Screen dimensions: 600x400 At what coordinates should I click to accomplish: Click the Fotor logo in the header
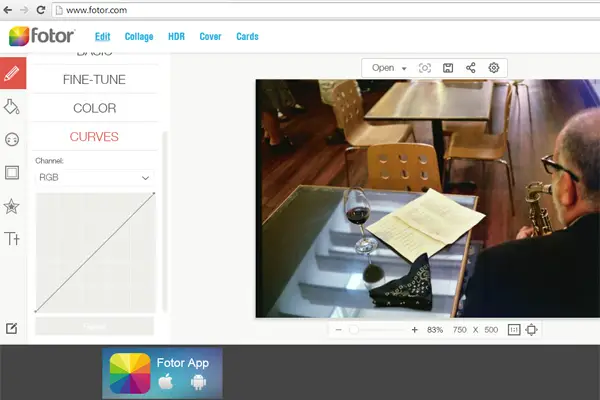[41, 36]
